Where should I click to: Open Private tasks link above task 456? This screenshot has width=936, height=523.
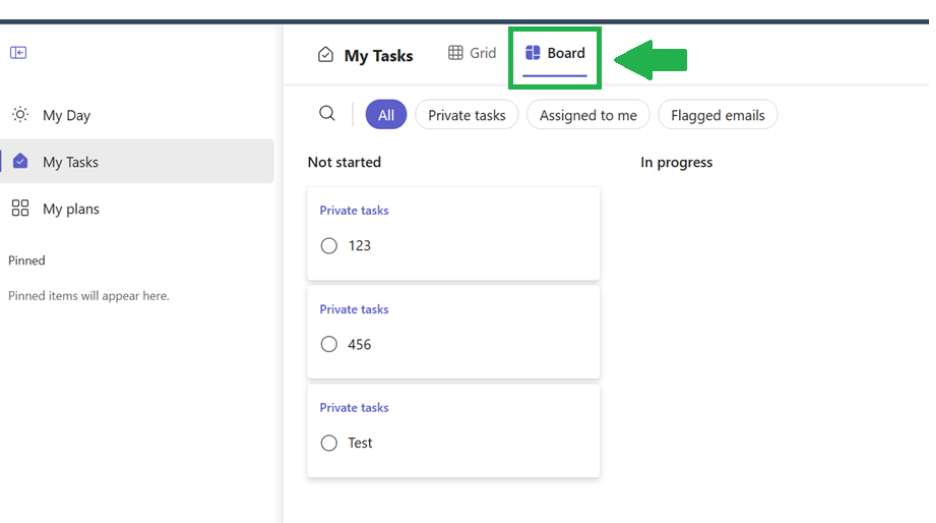tap(354, 309)
